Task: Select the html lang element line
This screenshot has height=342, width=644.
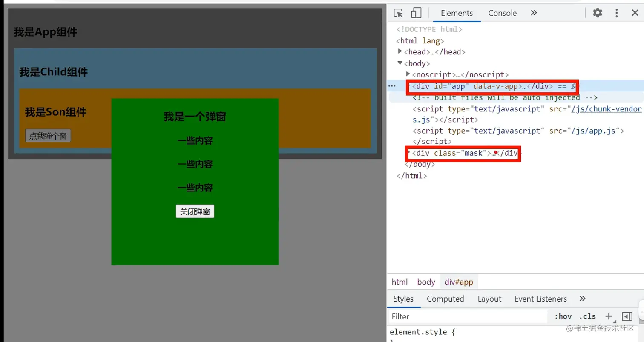Action: pyautogui.click(x=420, y=41)
